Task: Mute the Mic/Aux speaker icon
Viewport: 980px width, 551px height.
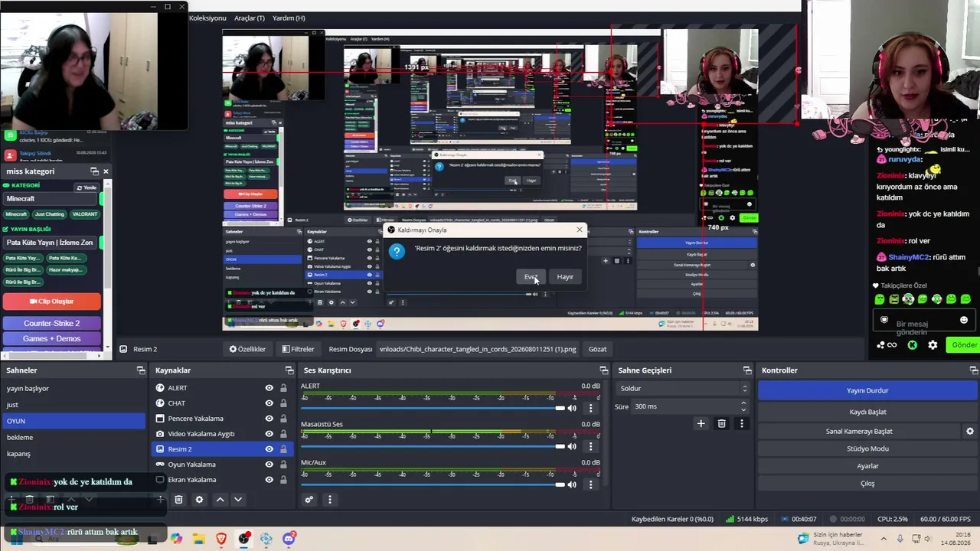Action: [572, 484]
